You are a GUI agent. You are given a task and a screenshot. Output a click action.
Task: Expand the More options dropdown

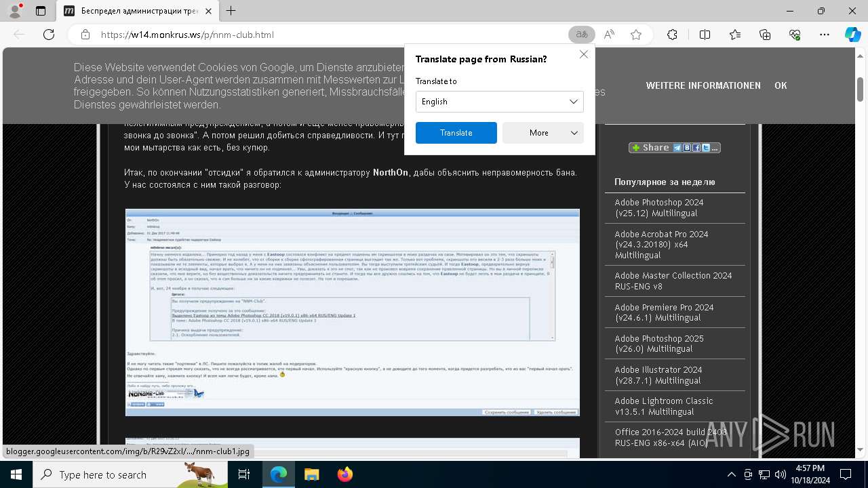543,133
